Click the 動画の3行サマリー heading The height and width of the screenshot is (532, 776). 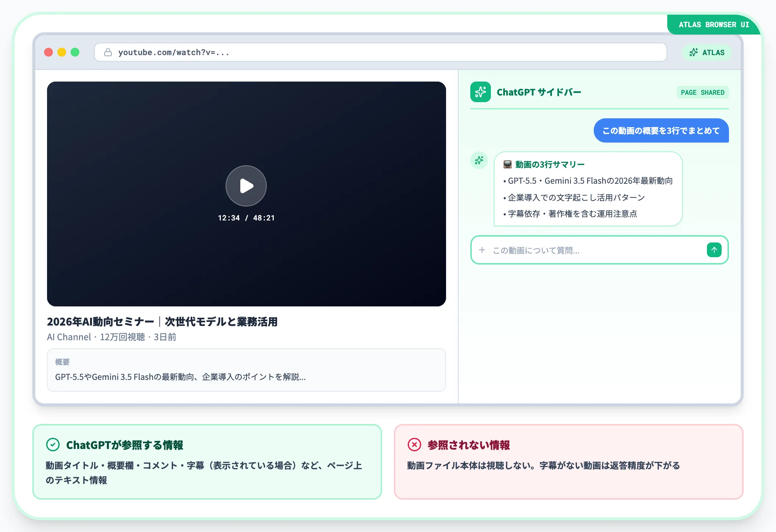point(550,164)
